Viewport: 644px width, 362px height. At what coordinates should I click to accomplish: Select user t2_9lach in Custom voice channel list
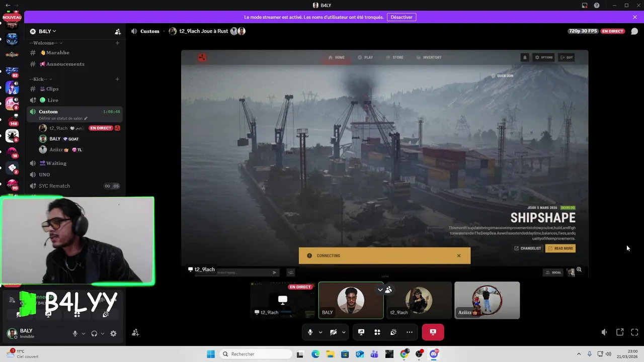pos(79,128)
